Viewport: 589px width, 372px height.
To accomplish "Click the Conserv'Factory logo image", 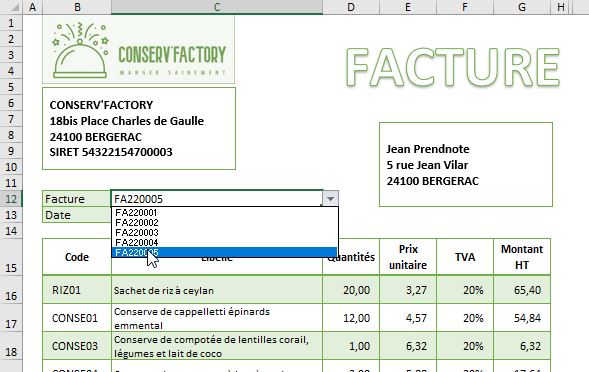I will coord(139,50).
